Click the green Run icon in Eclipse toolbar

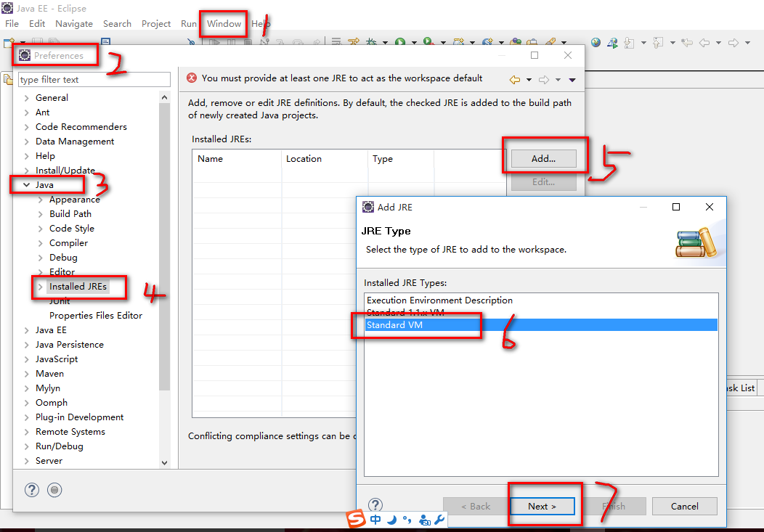coord(400,42)
